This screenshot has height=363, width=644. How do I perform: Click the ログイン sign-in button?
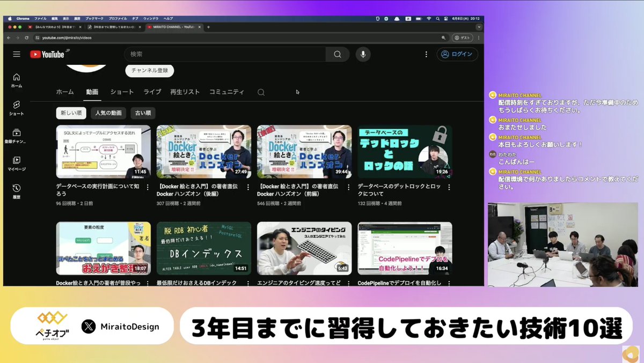457,54
